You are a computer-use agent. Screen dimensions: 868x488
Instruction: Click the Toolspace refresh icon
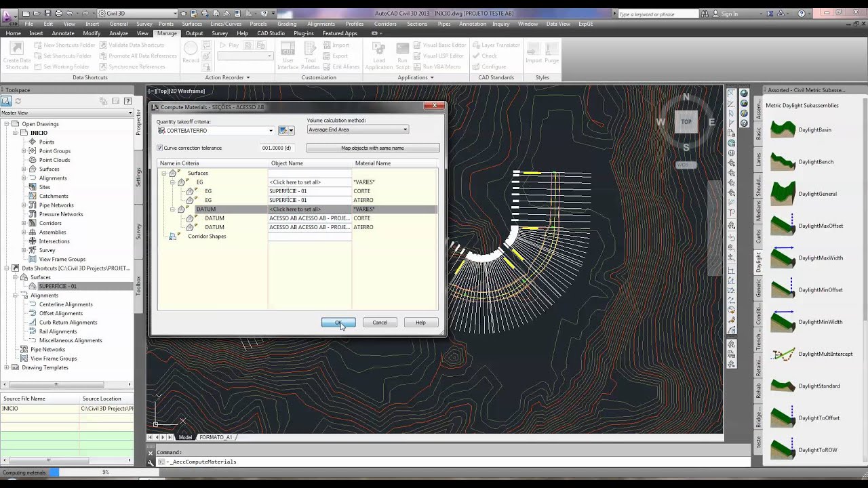[18, 101]
